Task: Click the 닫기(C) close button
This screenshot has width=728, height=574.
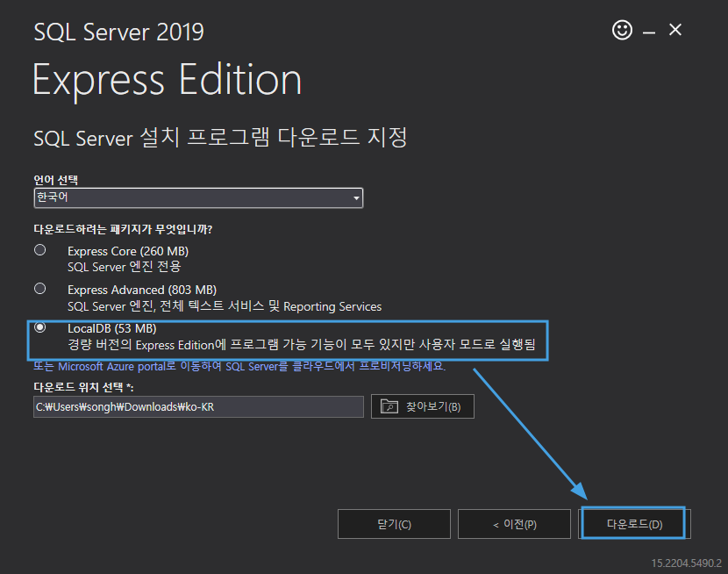Action: point(394,524)
